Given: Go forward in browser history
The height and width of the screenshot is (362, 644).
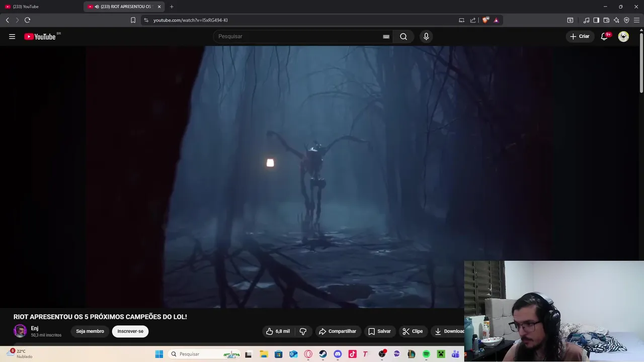Looking at the screenshot, I should click(x=17, y=20).
